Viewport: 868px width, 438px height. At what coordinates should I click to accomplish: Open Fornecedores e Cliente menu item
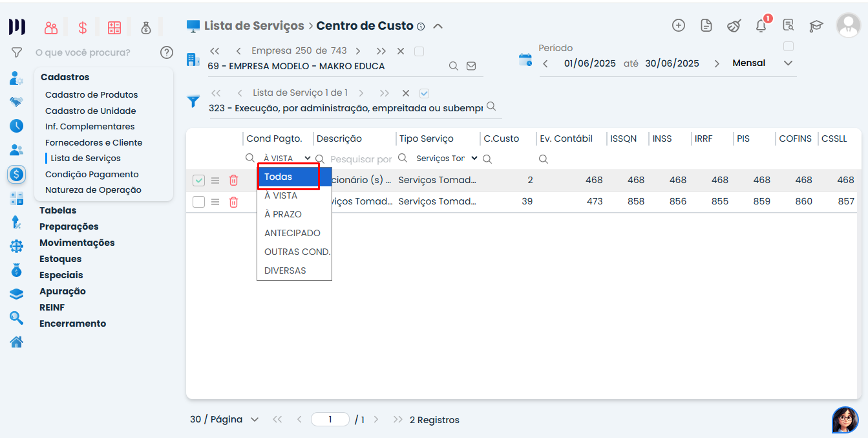[x=94, y=142]
